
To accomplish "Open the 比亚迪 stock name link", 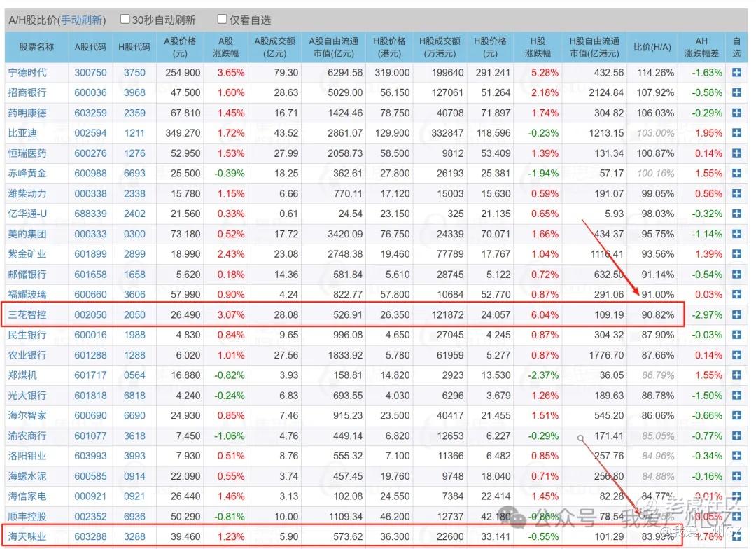I will pyautogui.click(x=22, y=133).
